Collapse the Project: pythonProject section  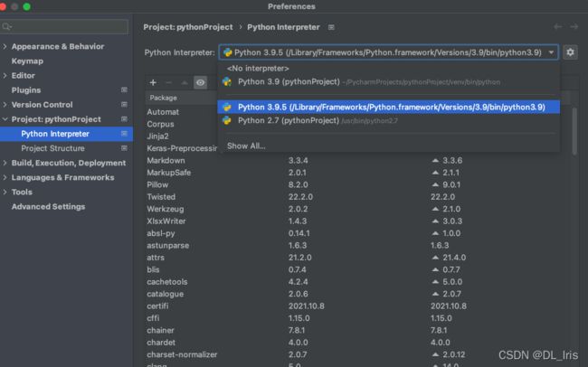click(x=5, y=119)
